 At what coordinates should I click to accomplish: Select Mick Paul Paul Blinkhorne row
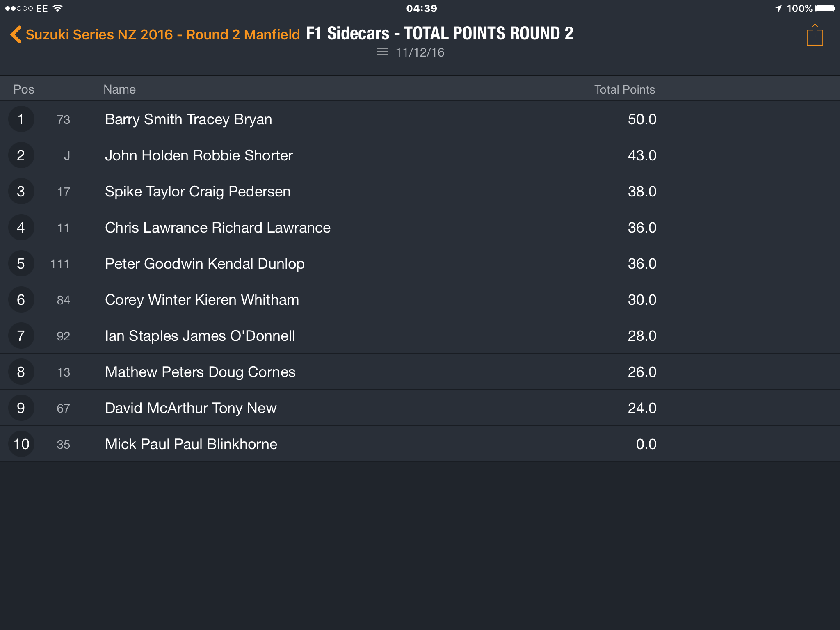coord(420,444)
